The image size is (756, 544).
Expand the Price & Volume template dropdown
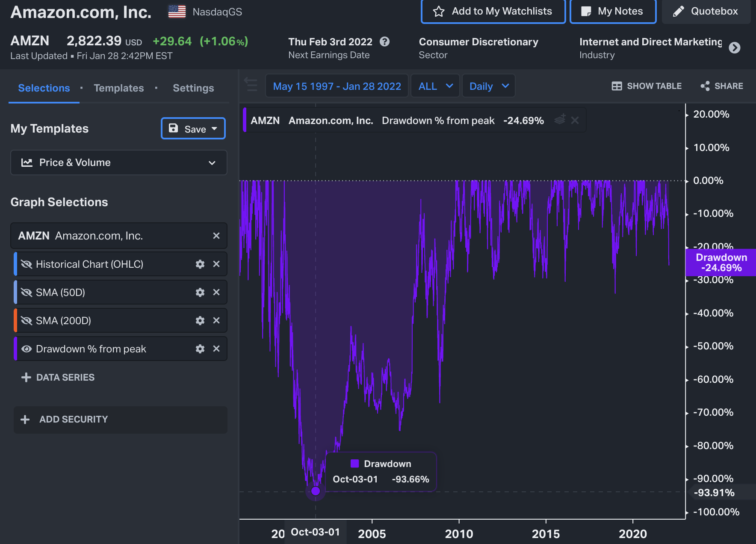(118, 163)
